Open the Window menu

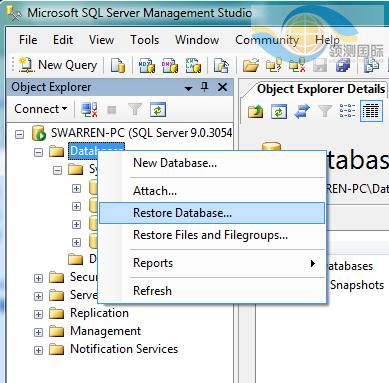click(x=197, y=40)
